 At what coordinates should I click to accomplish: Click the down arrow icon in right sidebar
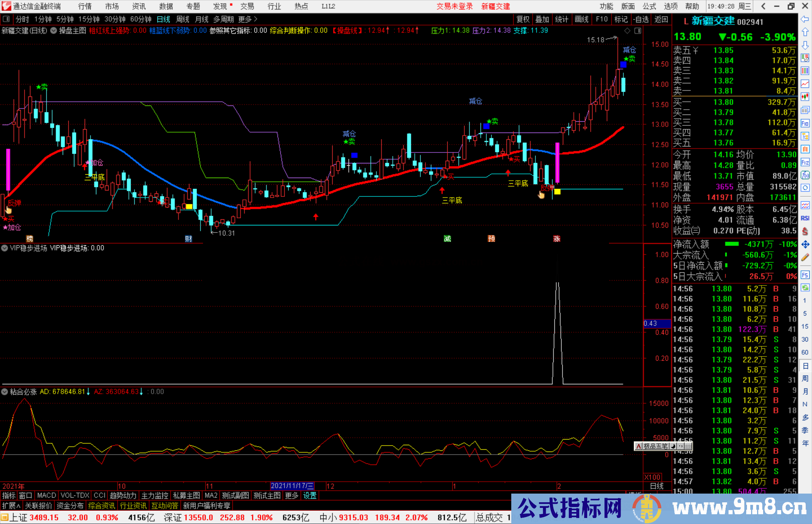805,45
